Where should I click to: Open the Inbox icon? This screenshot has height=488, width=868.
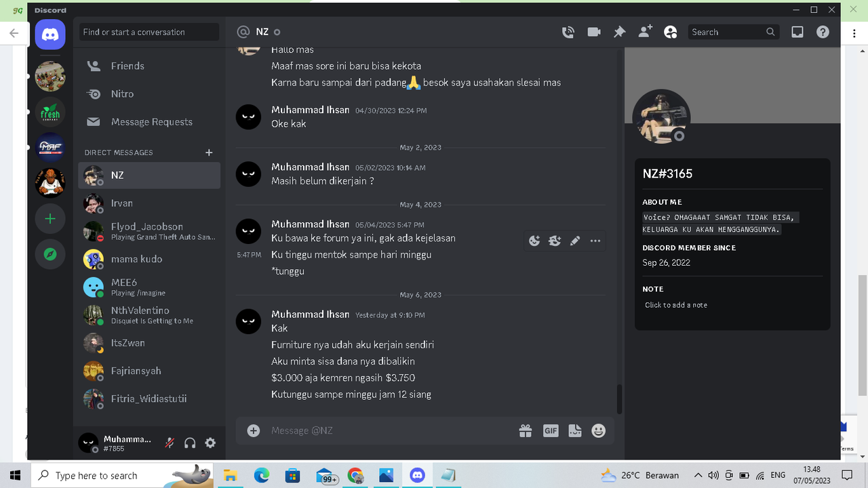[x=797, y=32]
